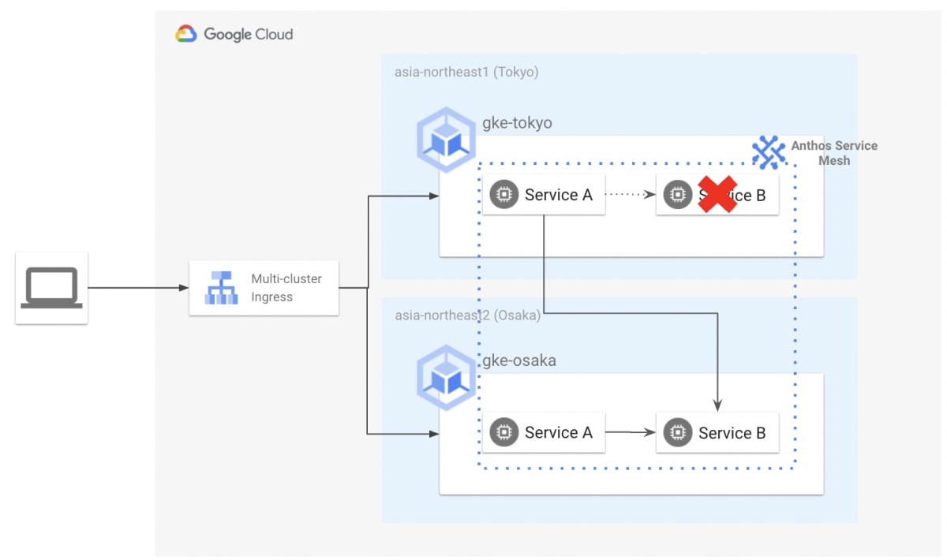Click the Service B chip icon in gke-tokyo

(677, 195)
